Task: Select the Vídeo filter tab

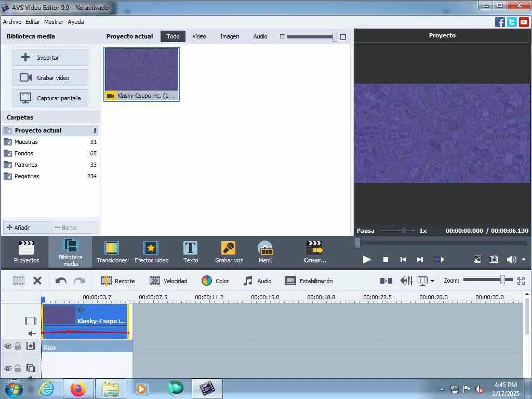Action: [199, 36]
